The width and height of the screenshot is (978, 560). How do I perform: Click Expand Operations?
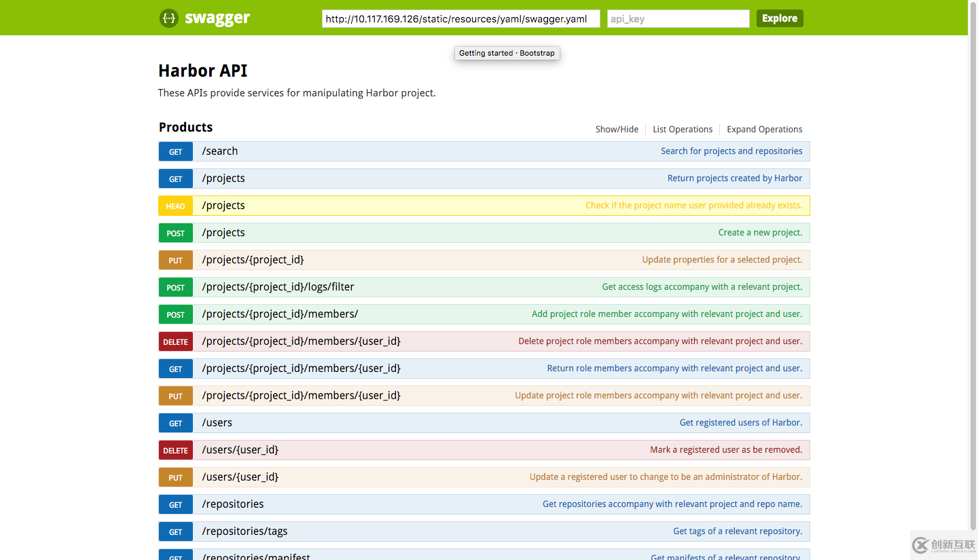764,129
